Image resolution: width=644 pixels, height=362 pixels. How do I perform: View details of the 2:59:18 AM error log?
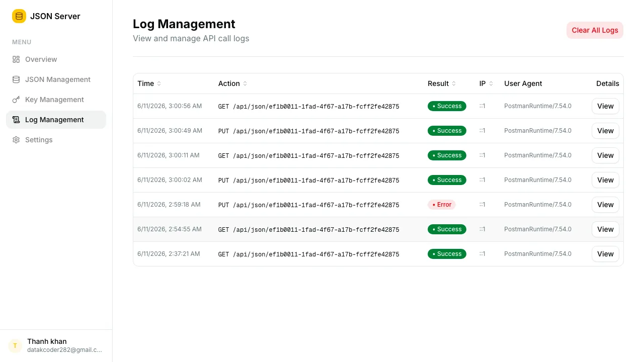(x=605, y=205)
